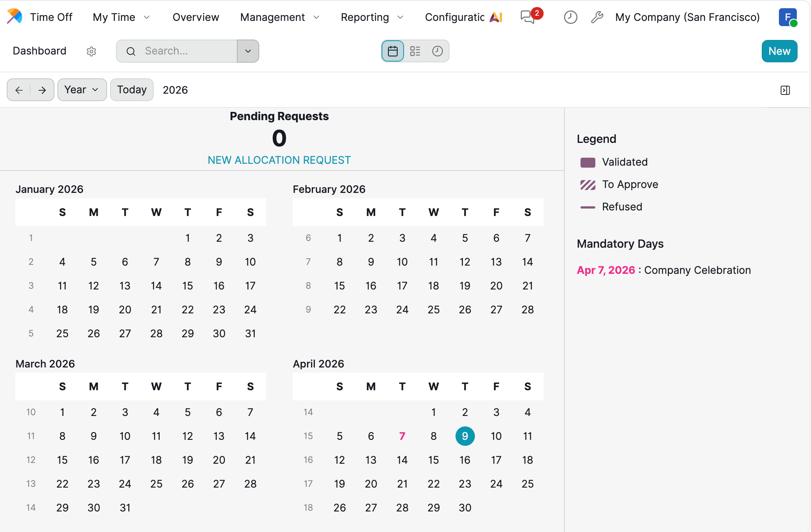
Task: Switch to calendar view icon
Action: 392,51
